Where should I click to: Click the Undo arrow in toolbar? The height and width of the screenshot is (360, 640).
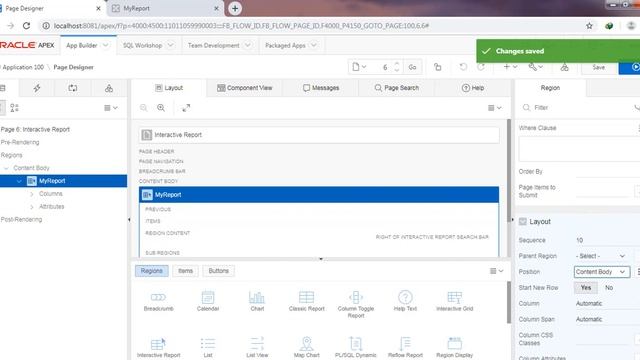tap(463, 67)
